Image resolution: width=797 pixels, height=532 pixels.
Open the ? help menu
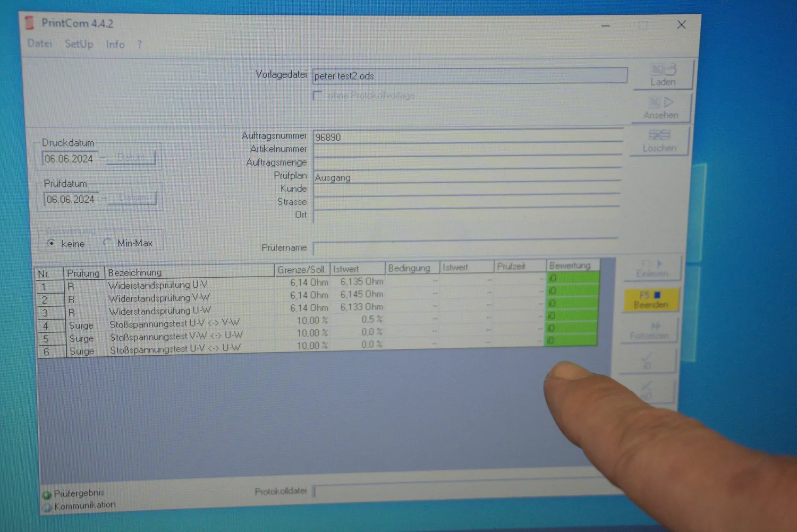[140, 45]
